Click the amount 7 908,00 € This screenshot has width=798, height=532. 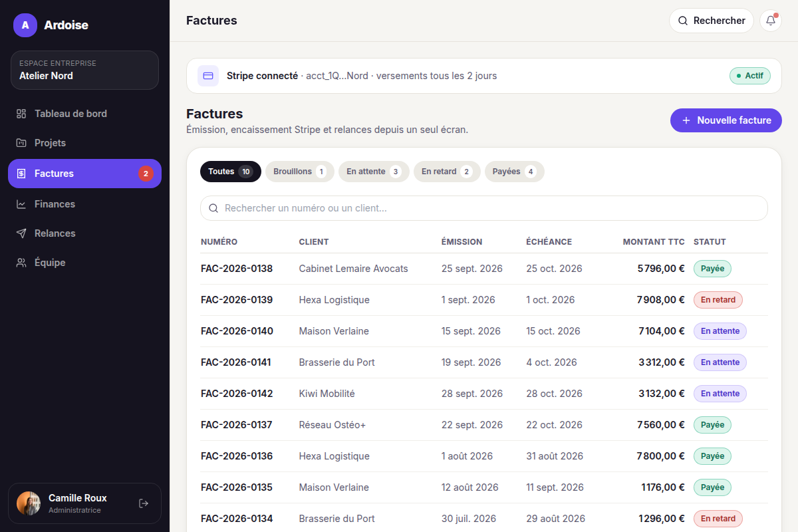(x=661, y=300)
